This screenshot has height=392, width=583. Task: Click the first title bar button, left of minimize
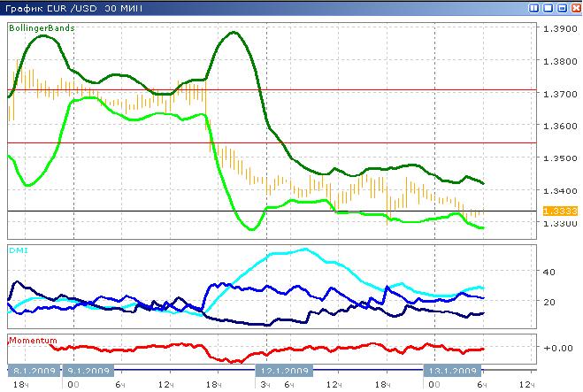pyautogui.click(x=535, y=7)
